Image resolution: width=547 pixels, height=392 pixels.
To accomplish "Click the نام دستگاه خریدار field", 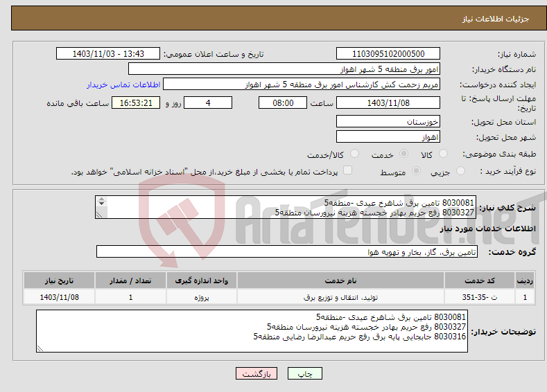I will 284,69.
